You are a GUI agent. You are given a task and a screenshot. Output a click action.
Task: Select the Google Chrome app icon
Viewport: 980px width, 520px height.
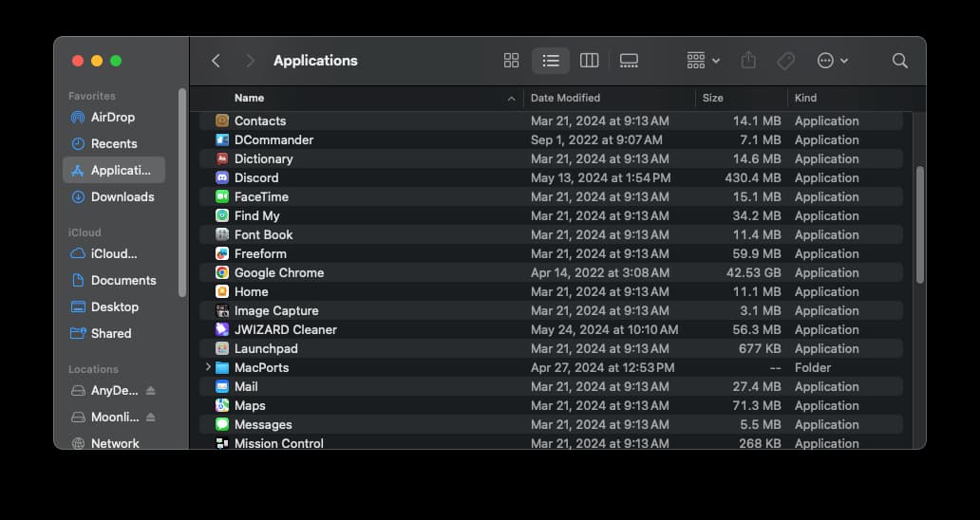[x=222, y=272]
